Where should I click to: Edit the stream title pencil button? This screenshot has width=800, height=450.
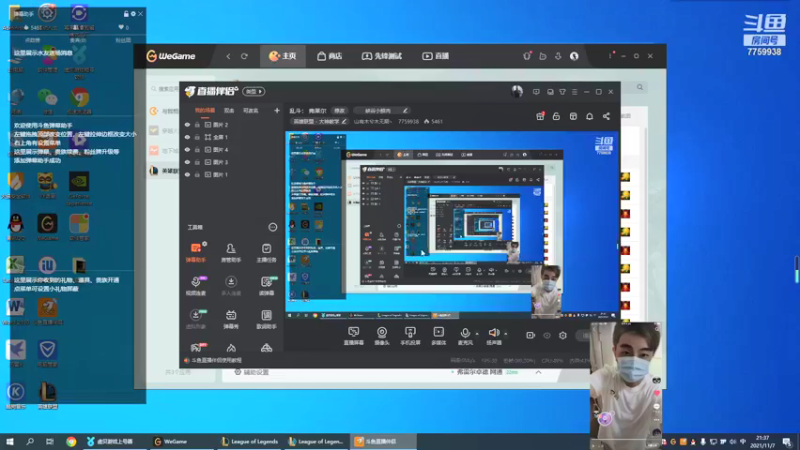(x=405, y=111)
